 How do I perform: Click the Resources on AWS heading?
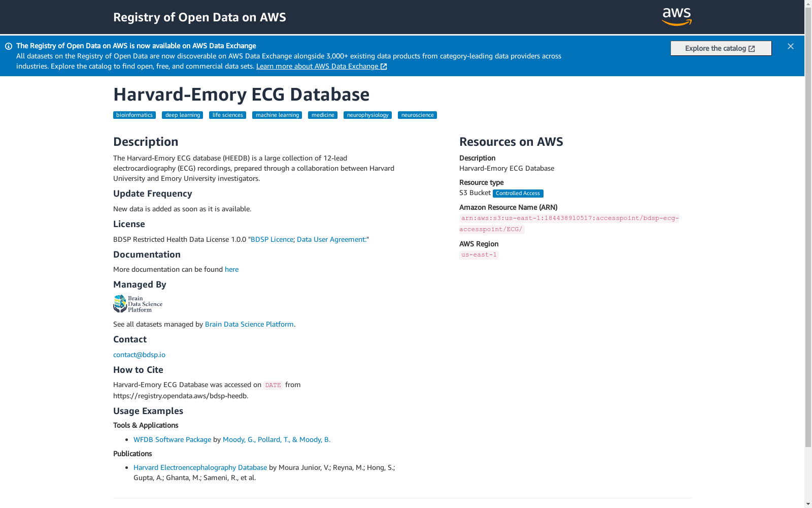pyautogui.click(x=511, y=142)
